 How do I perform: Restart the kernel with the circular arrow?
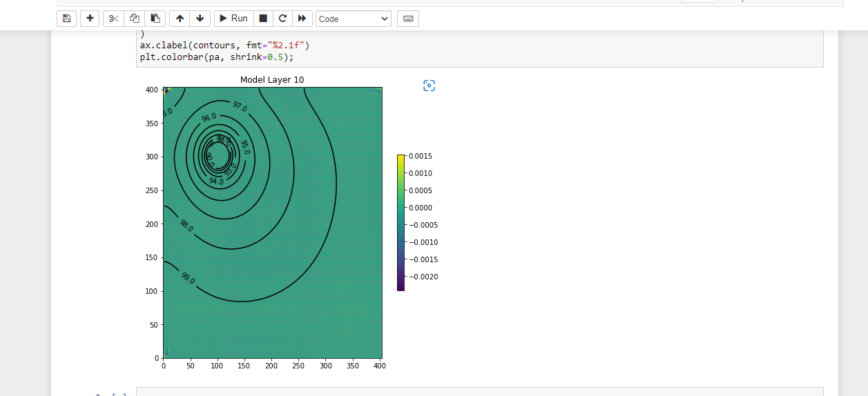coord(282,19)
